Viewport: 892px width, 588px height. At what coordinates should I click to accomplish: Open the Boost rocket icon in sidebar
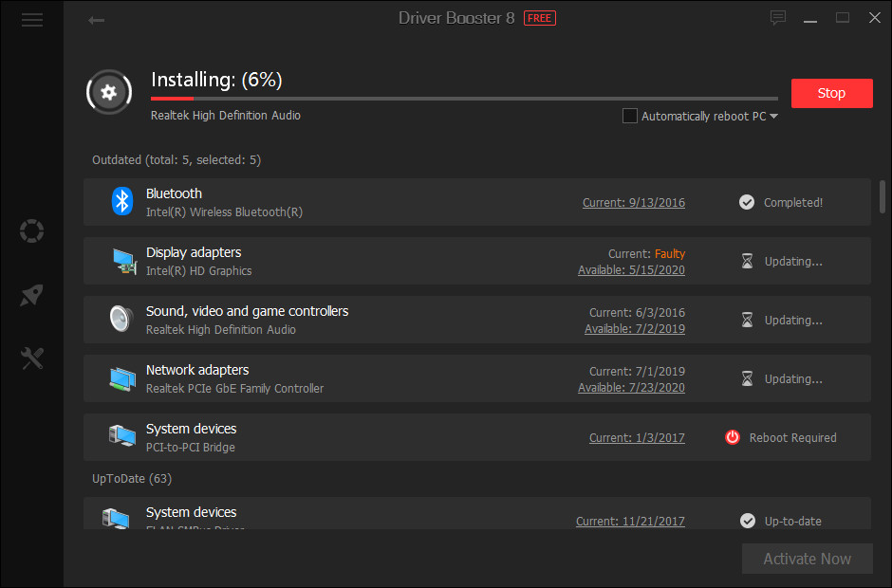31,295
